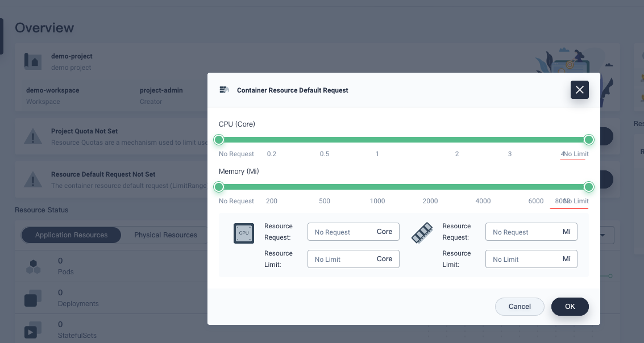Click the Memory No Request label
This screenshot has width=644, height=343.
coord(236,201)
